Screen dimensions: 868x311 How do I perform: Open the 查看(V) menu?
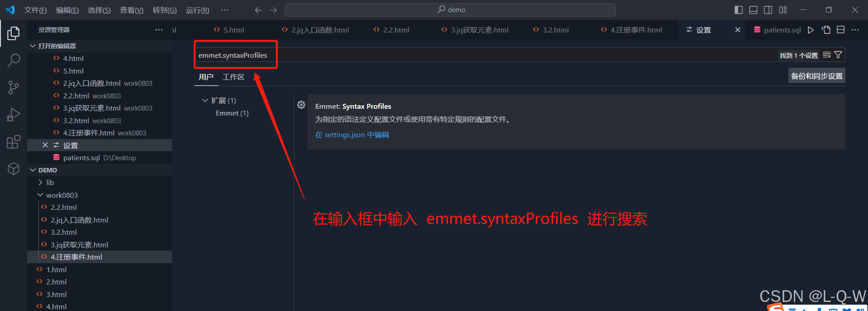coord(132,10)
